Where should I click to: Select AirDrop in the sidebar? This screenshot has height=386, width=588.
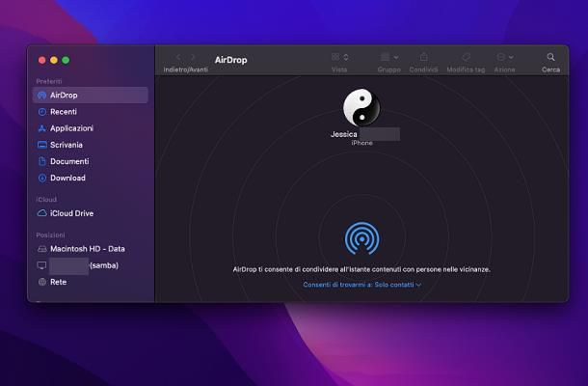click(x=90, y=95)
